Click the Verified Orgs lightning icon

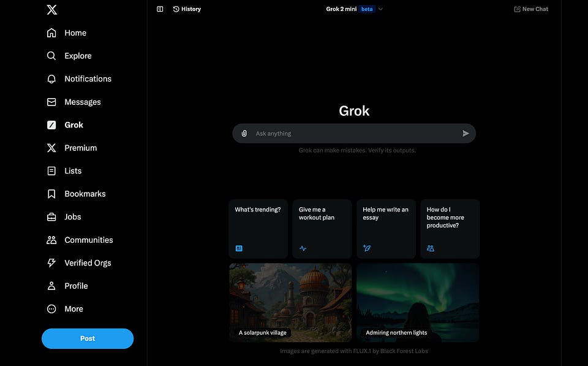[x=51, y=263]
